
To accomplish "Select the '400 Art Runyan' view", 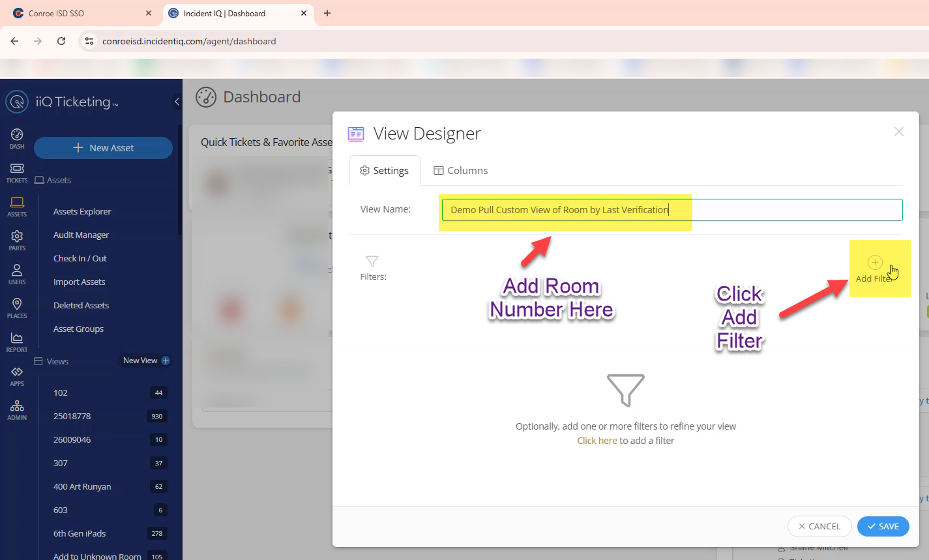I will pos(82,486).
